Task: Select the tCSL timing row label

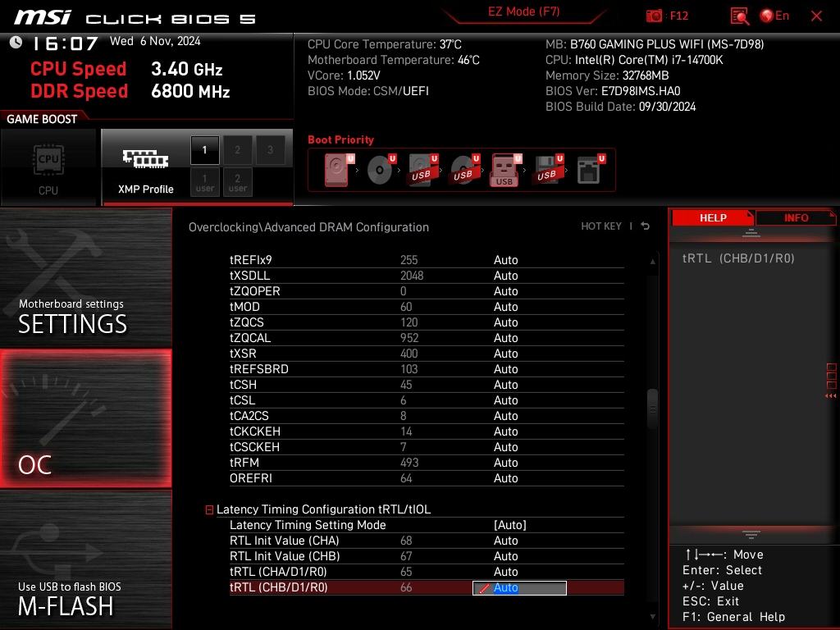Action: (242, 400)
